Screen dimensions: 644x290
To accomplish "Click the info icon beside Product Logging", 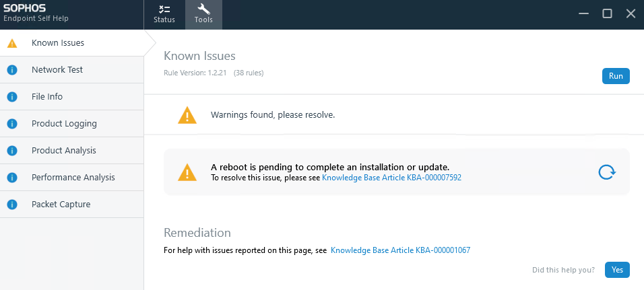I will [x=11, y=124].
